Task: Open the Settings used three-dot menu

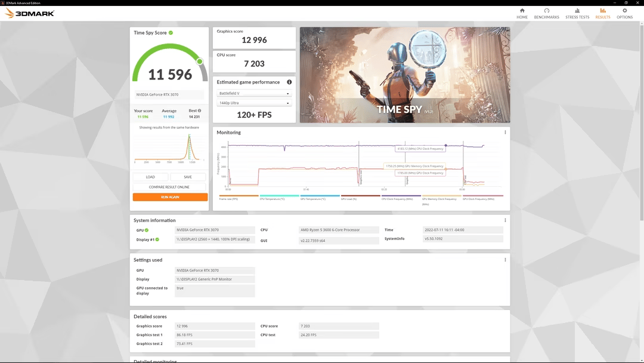Action: (x=505, y=260)
